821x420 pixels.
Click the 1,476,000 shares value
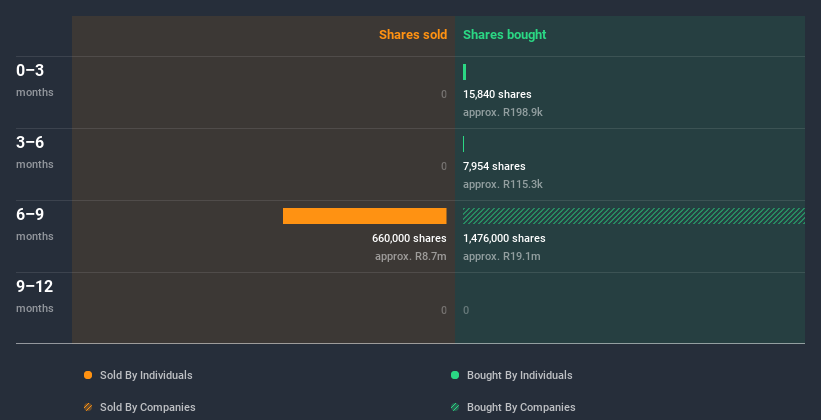pos(504,238)
